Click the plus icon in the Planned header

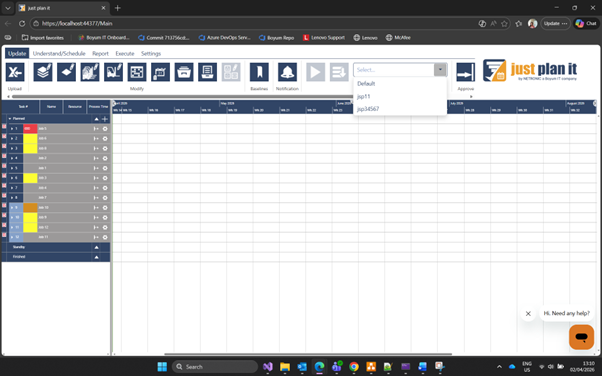(105, 119)
